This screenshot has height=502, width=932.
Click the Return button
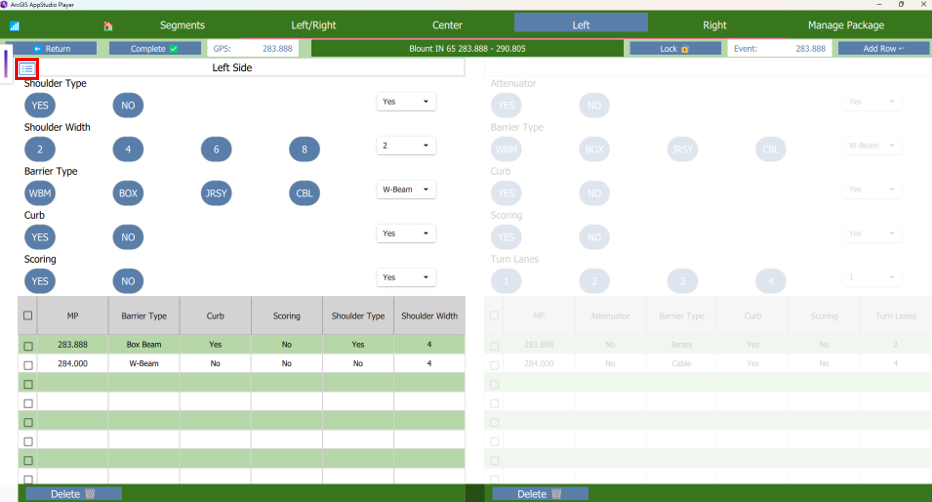click(x=52, y=49)
